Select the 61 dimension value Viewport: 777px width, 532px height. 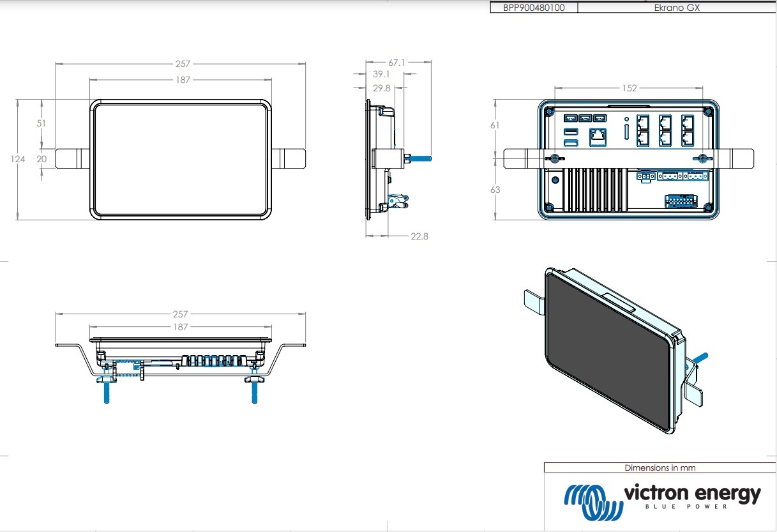495,125
